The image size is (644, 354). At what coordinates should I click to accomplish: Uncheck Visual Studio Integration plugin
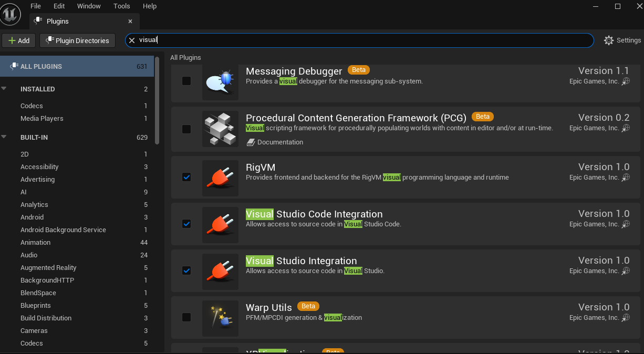click(x=186, y=270)
